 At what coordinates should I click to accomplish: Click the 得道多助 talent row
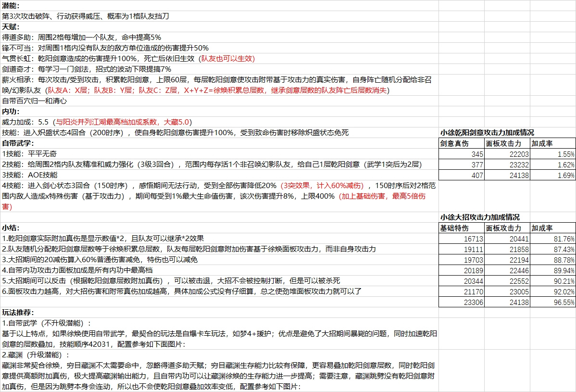click(x=219, y=38)
